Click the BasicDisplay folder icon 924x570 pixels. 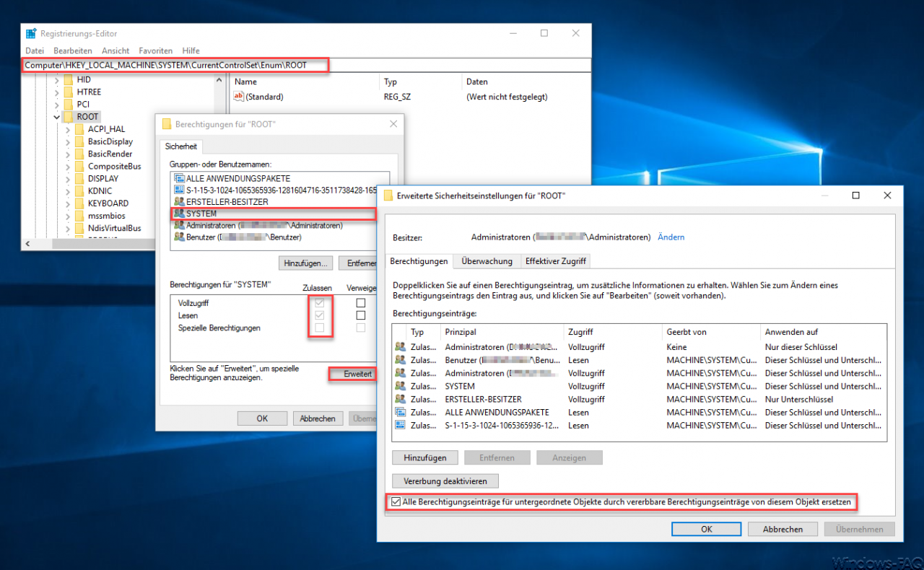(x=79, y=141)
